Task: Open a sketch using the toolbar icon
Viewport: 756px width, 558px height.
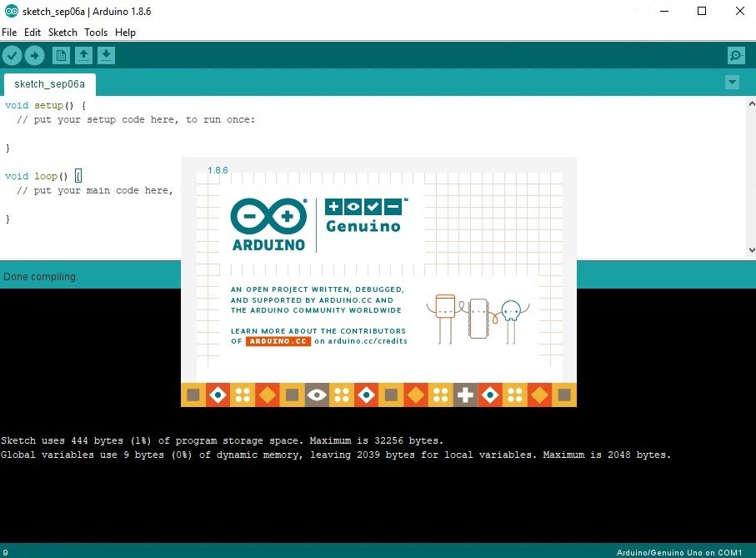Action: click(x=83, y=55)
